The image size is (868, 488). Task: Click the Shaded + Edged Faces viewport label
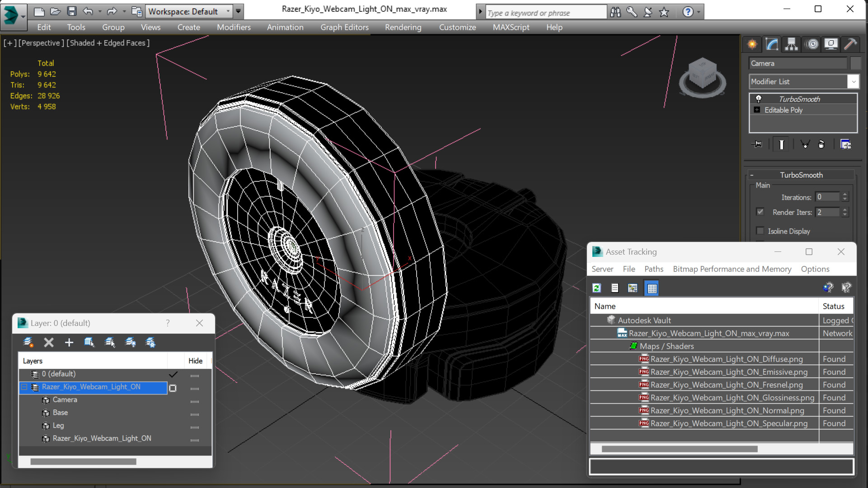(108, 43)
